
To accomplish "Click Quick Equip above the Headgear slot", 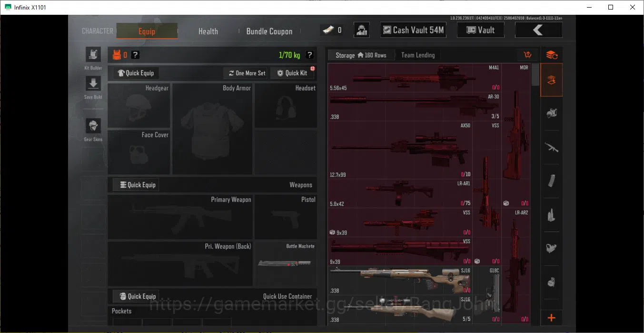I will coord(136,73).
